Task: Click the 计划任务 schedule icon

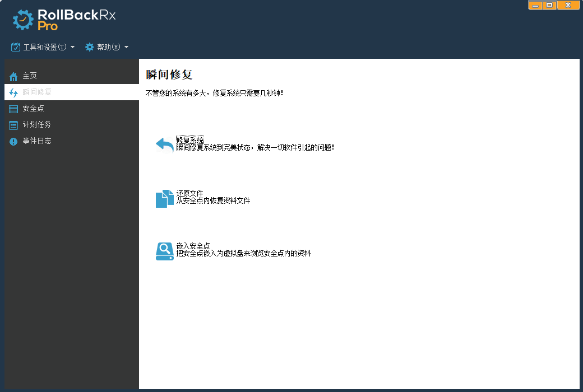Action: 13,125
